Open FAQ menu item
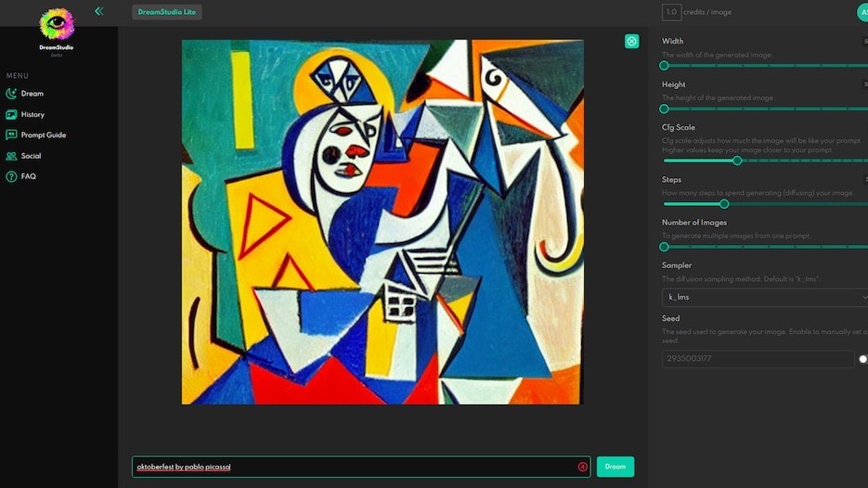 (x=28, y=176)
